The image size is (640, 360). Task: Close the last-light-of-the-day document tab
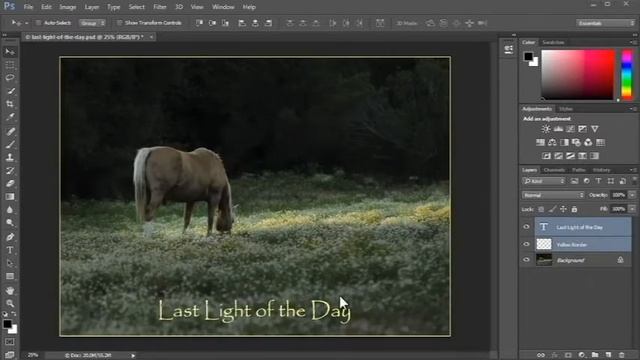(151, 37)
